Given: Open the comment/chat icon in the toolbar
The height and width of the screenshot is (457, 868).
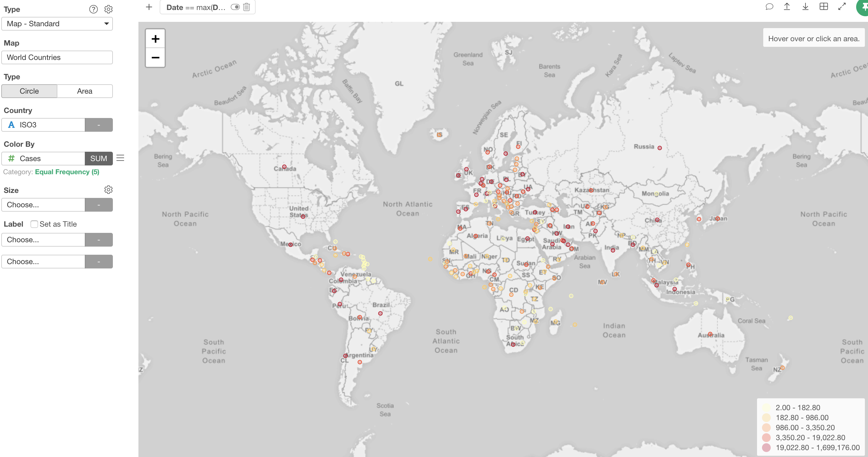Looking at the screenshot, I should (x=769, y=7).
